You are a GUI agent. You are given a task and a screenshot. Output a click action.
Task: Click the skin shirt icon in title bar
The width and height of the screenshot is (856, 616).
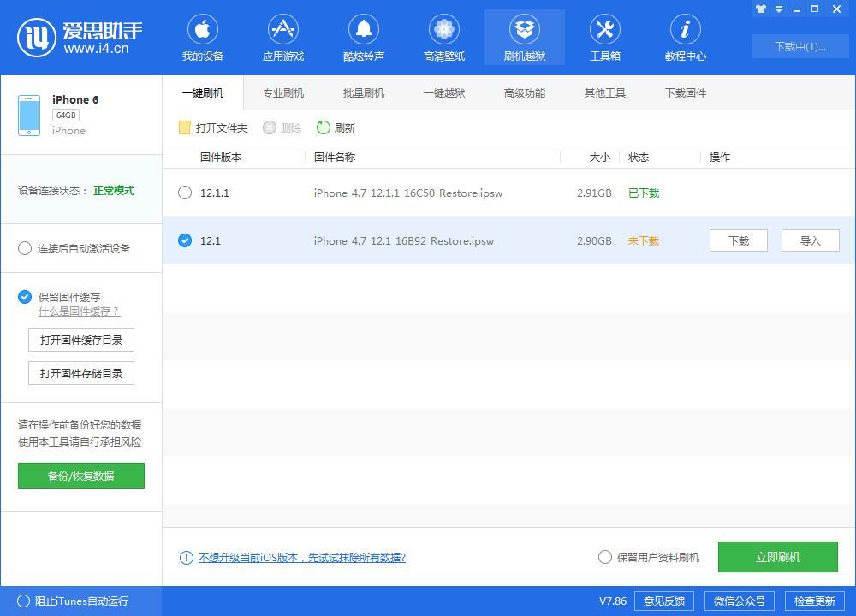pyautogui.click(x=760, y=9)
